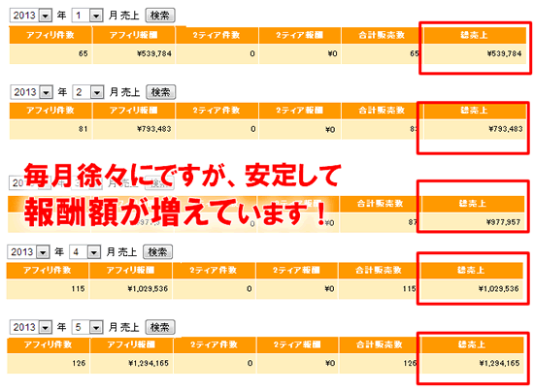
Task: Select アフィリ件数 header in January table
Action: point(50,35)
